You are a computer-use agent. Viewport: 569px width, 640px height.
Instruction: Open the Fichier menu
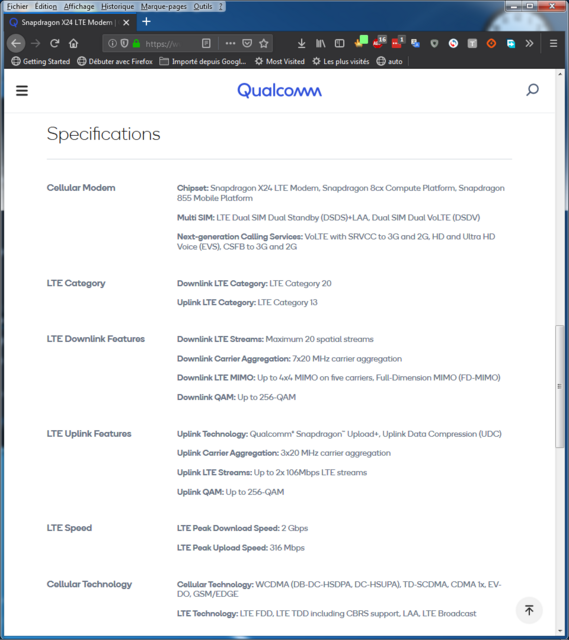(17, 7)
